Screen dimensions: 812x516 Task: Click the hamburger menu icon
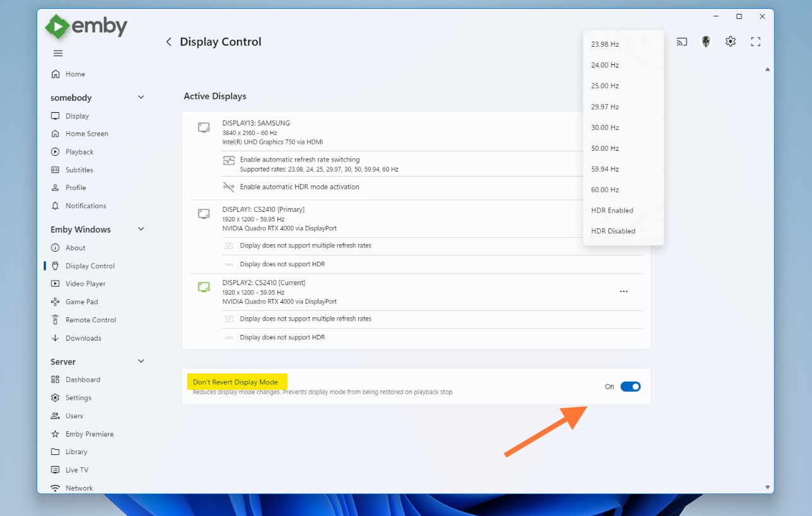(58, 53)
